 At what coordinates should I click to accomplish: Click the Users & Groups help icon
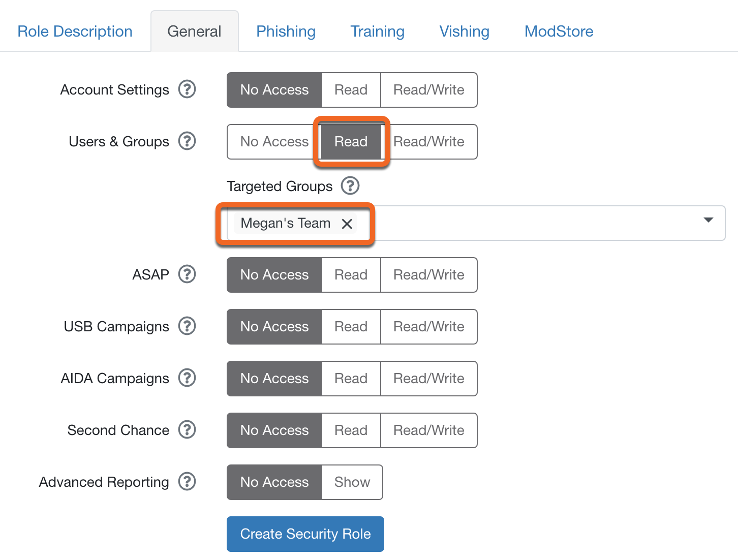click(187, 141)
